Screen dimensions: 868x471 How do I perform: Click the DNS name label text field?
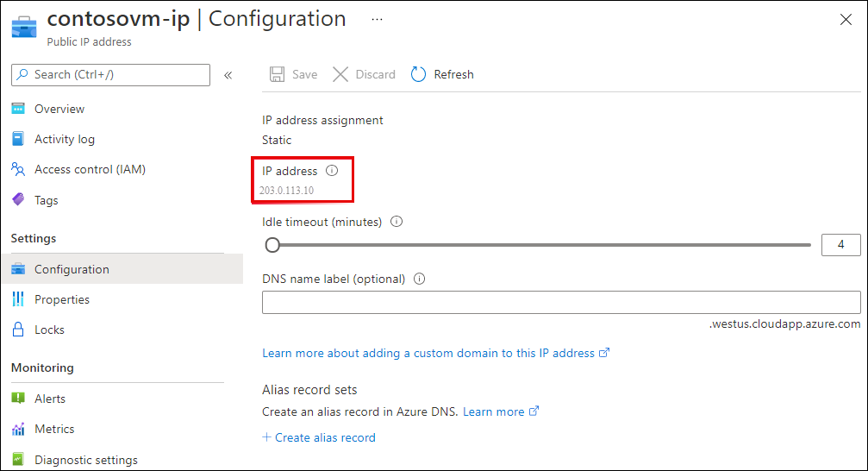(x=560, y=302)
